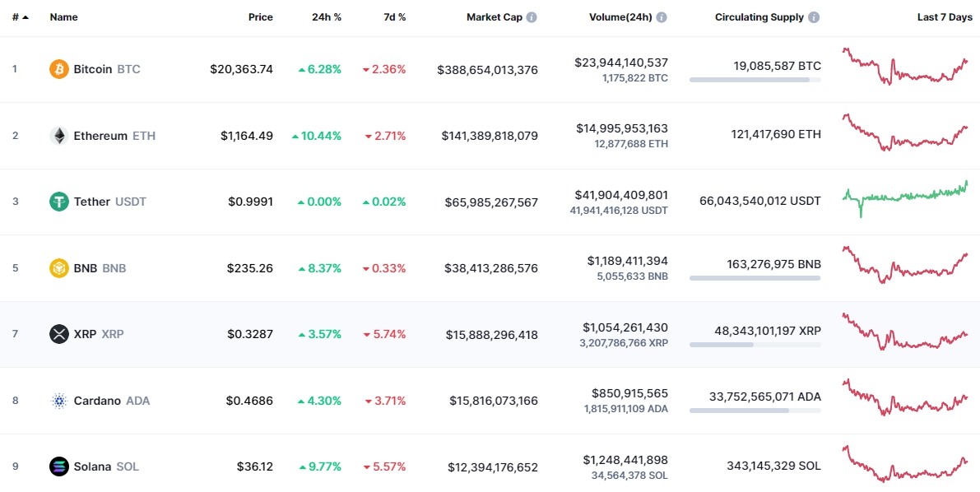
Task: Click Bitcoin market cap $388,654,013,376
Action: tap(487, 70)
